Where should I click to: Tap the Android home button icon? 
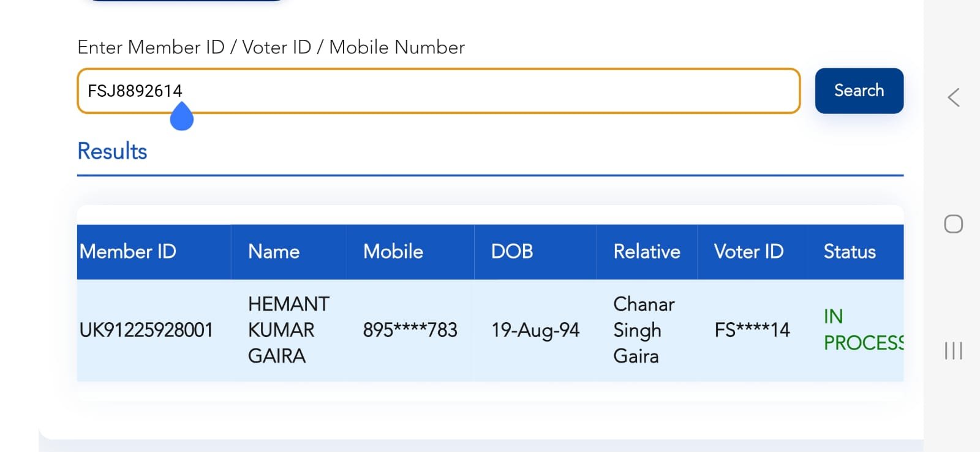pos(953,224)
